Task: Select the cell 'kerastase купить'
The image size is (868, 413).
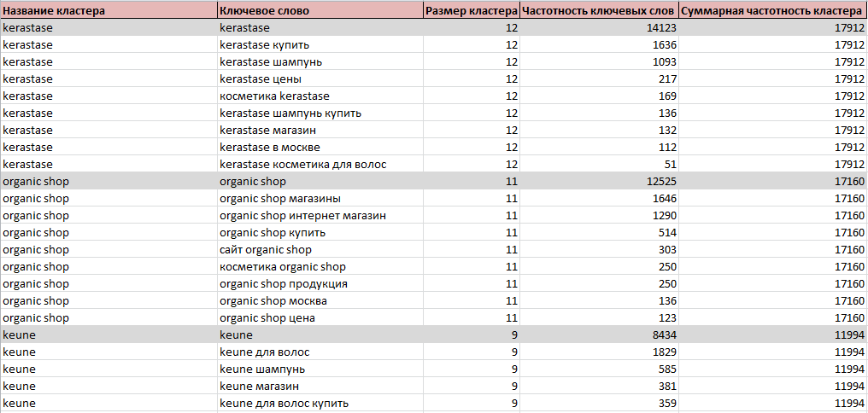Action: (x=320, y=44)
